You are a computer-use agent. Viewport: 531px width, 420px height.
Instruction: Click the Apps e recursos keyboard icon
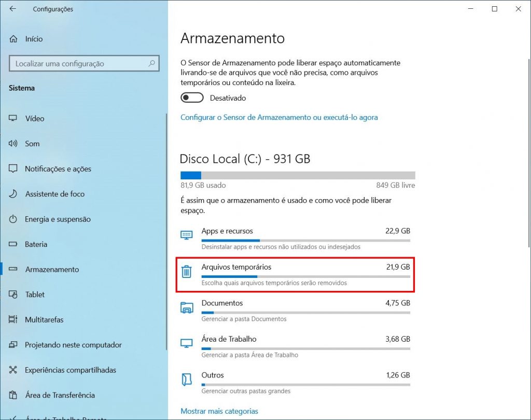point(187,235)
